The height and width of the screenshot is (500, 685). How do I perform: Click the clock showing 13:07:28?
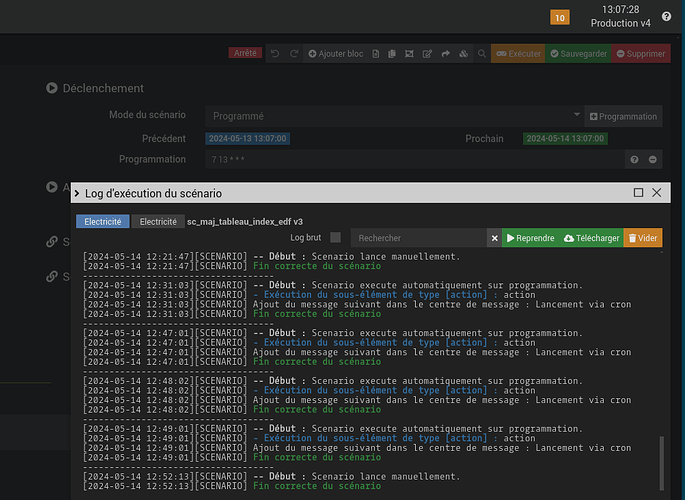620,10
